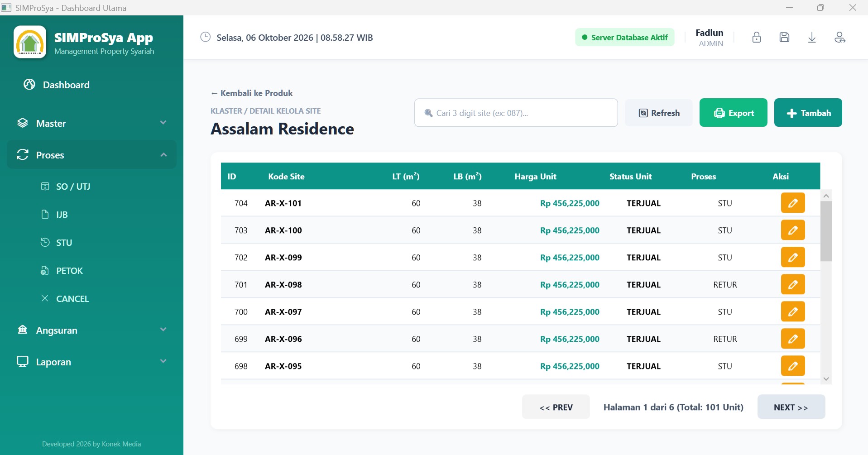Screen dimensions: 868x455
Task: Click the table scrollbar up arrow
Action: pos(826,196)
